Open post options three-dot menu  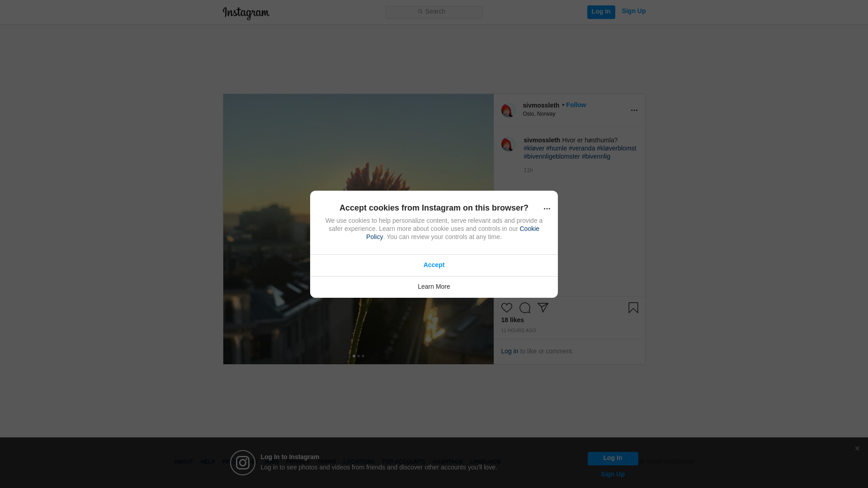point(634,110)
